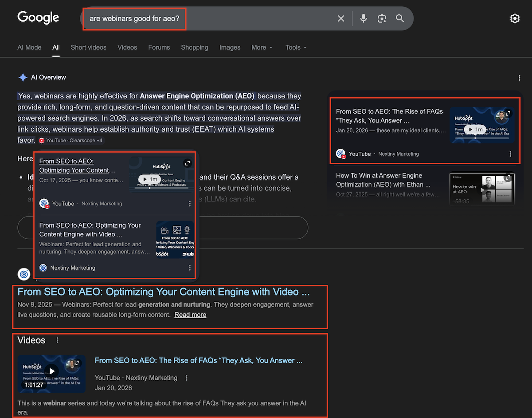Image resolution: width=532 pixels, height=418 pixels.
Task: Open options for popup Nextiny Marketing article
Action: [190, 268]
